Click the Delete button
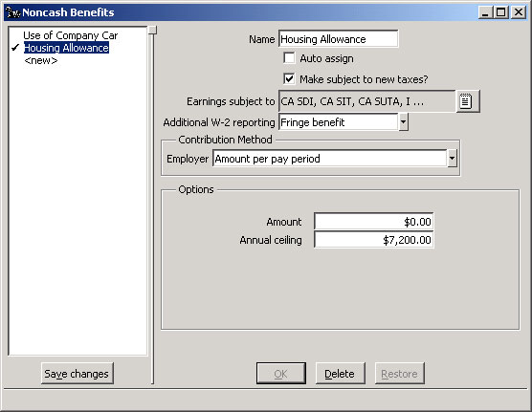Viewport: 532px width, 412px height. 340,374
